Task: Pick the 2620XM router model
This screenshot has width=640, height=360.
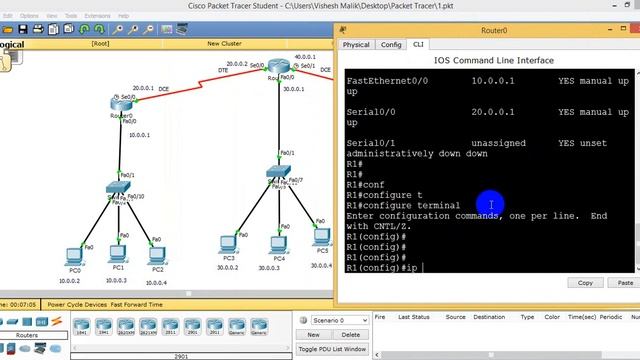Action: tap(126, 327)
